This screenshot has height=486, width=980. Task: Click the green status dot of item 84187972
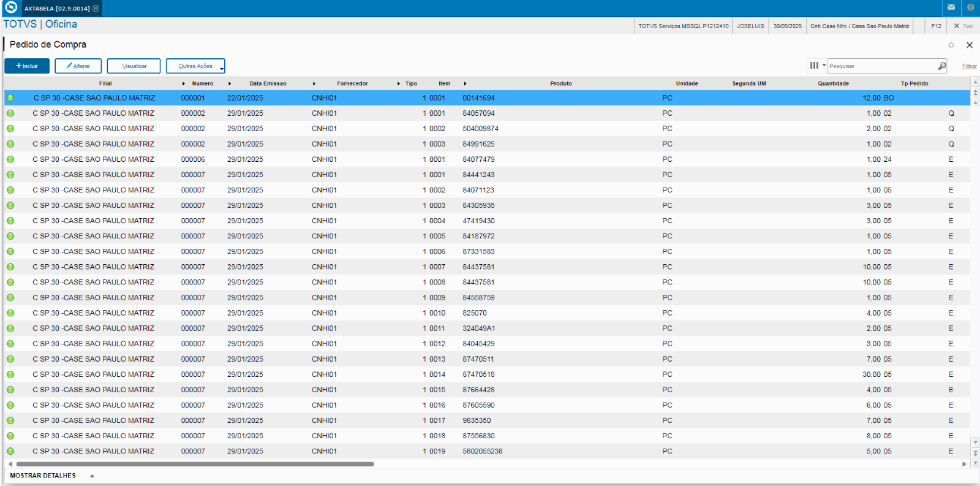(10, 236)
